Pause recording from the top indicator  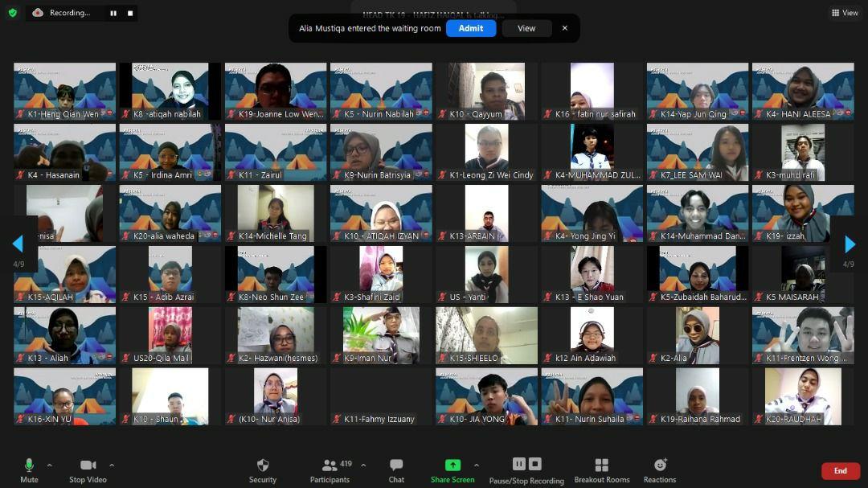pyautogui.click(x=113, y=13)
